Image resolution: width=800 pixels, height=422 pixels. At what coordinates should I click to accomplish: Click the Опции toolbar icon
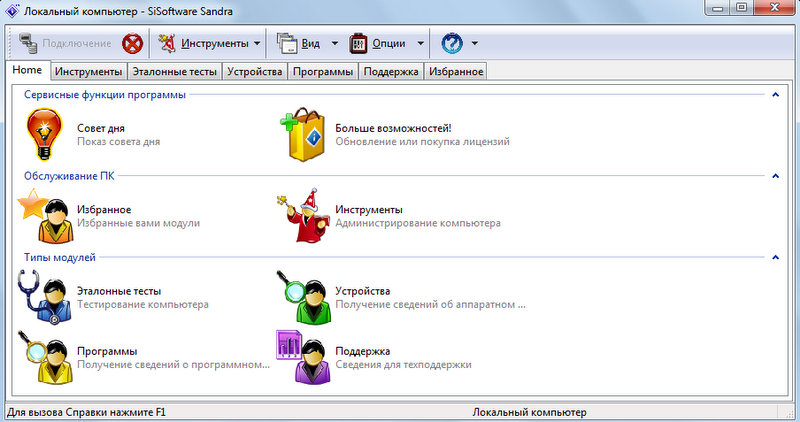point(358,43)
